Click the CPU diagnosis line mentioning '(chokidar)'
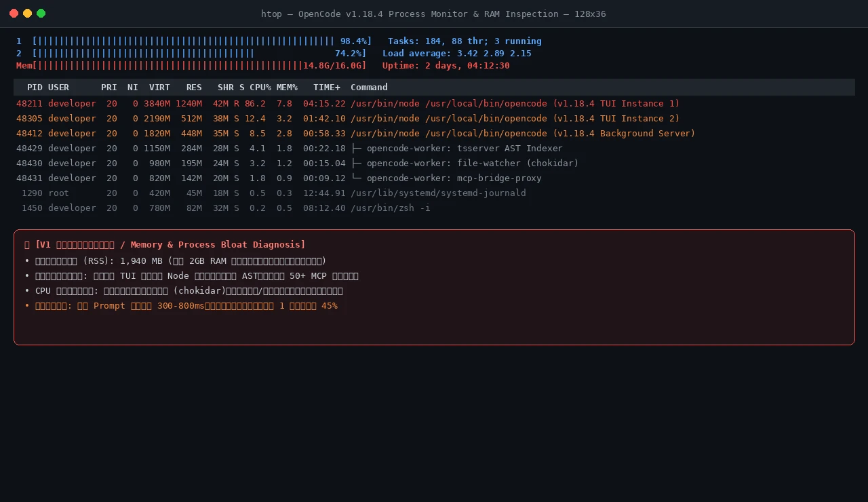Viewport: 868px width, 502px height. tap(184, 290)
